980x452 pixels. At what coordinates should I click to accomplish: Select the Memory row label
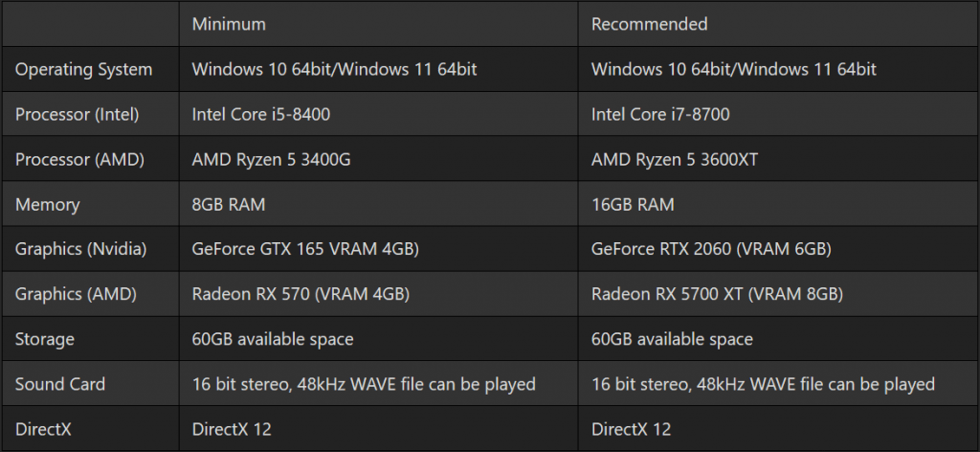[48, 204]
